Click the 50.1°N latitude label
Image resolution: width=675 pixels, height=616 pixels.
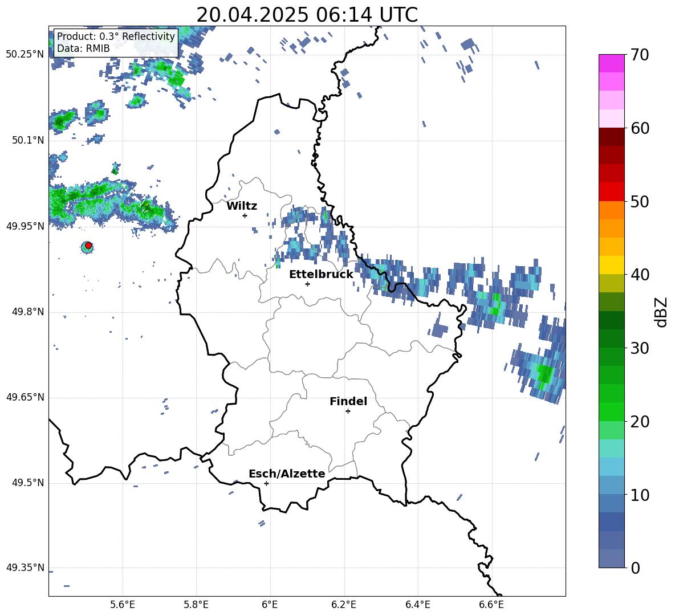point(28,141)
